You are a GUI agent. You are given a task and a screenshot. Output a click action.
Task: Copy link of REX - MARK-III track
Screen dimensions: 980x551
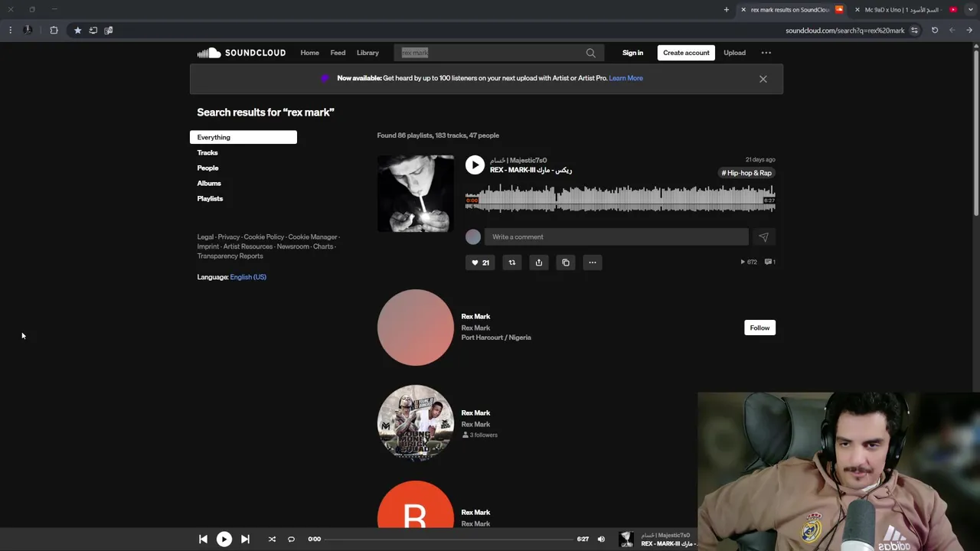(x=566, y=262)
